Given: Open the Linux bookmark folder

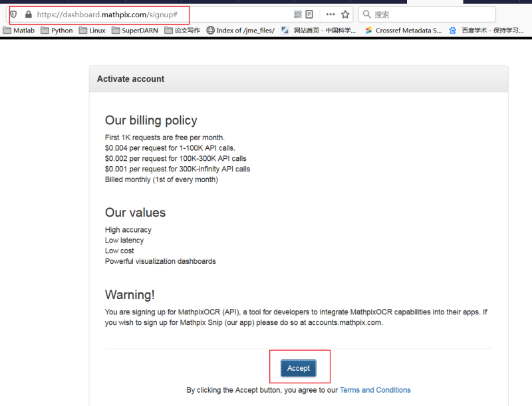Looking at the screenshot, I should pyautogui.click(x=92, y=31).
